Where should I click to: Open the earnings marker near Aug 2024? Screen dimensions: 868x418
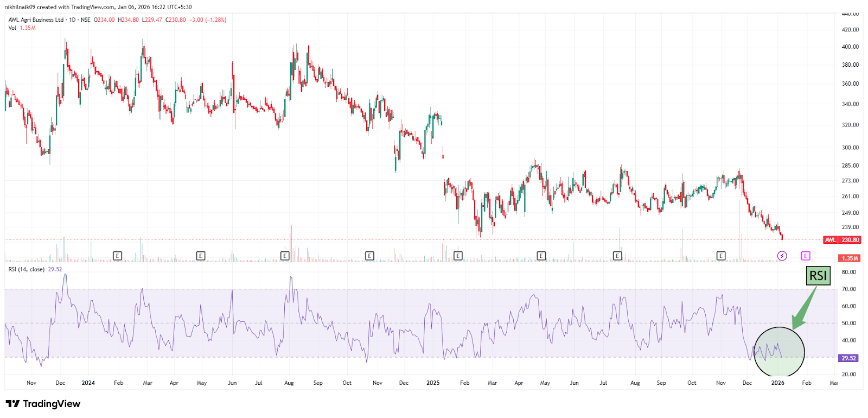coord(285,256)
